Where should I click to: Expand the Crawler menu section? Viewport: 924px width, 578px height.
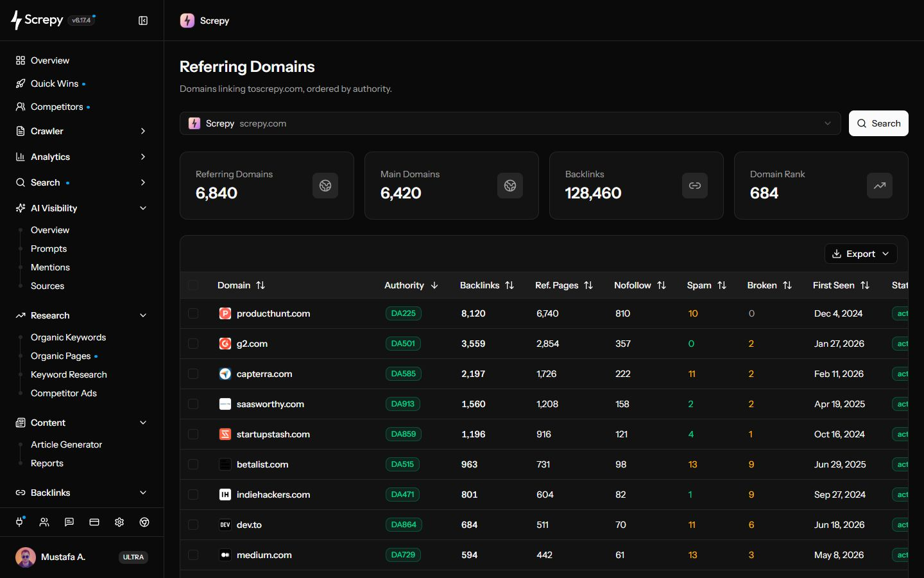[81, 131]
